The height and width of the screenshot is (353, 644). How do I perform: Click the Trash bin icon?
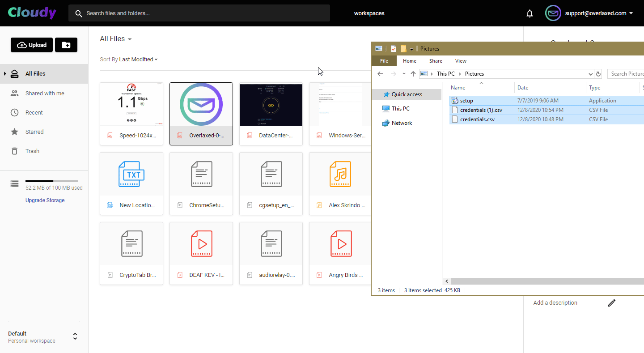tap(15, 151)
